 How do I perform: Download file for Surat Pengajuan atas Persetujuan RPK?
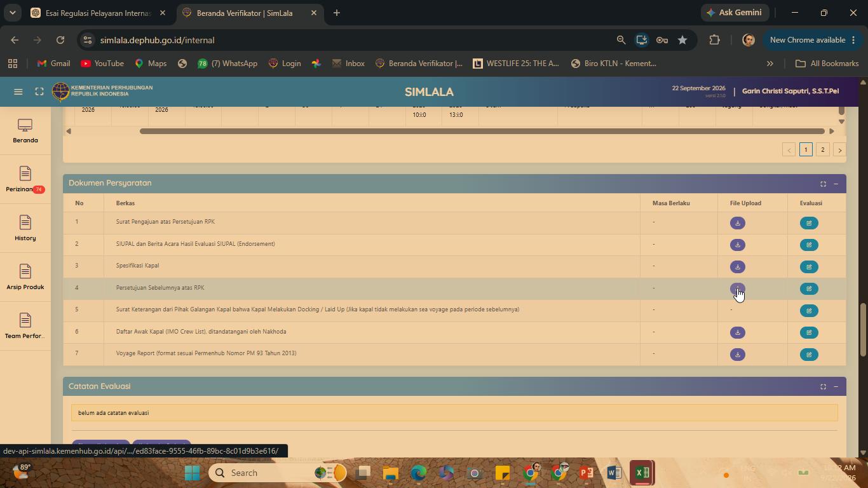[x=737, y=223]
